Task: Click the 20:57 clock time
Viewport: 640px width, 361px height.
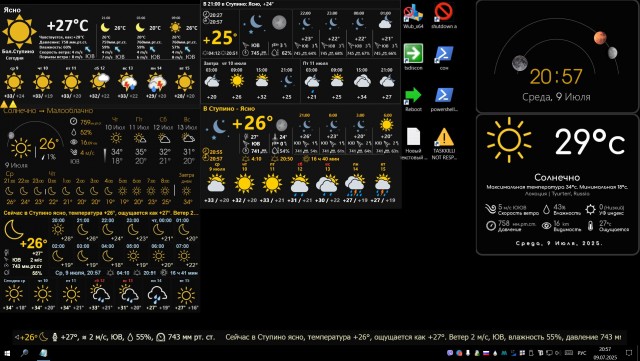Action: pyautogui.click(x=556, y=77)
